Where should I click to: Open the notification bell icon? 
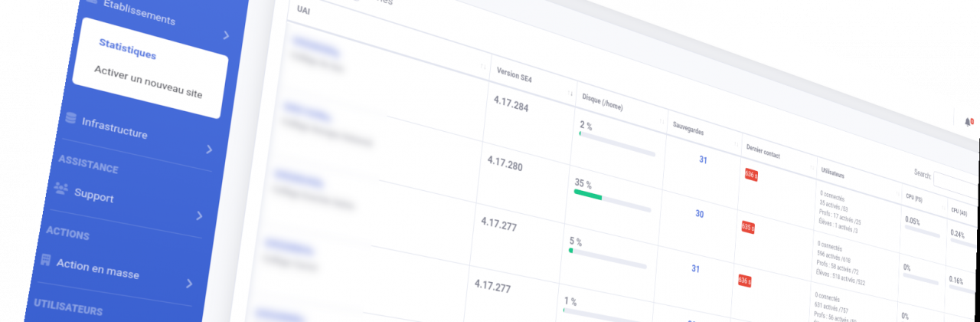click(x=969, y=121)
